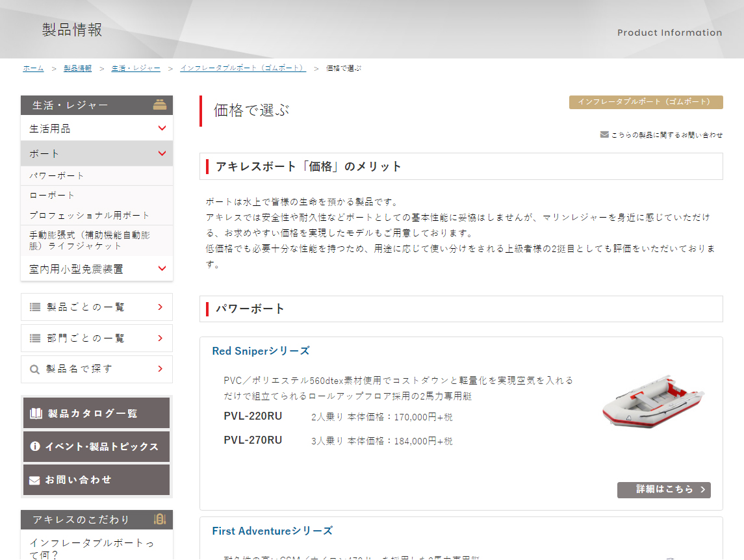Click the Red Sniper boat thumbnail

pyautogui.click(x=653, y=401)
